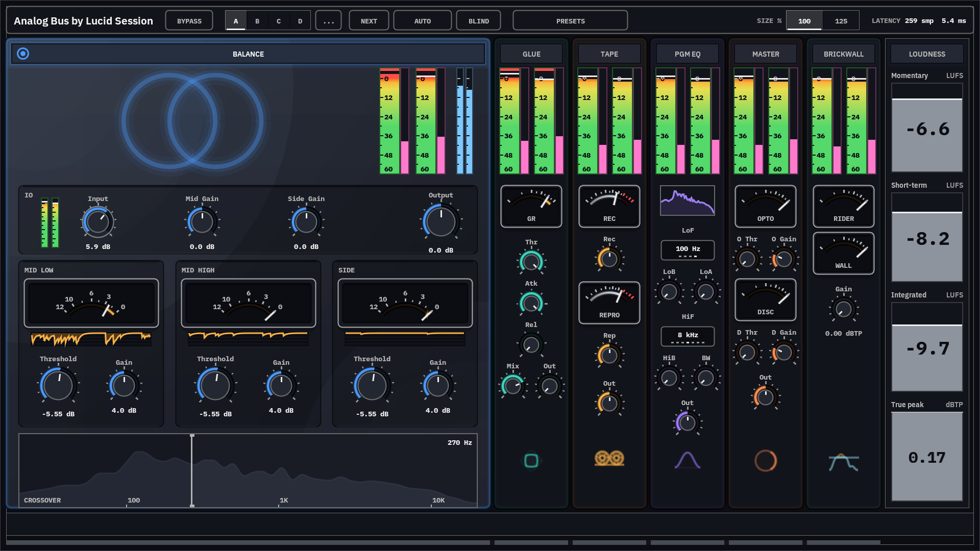Open the PRESETS dropdown

tap(571, 21)
